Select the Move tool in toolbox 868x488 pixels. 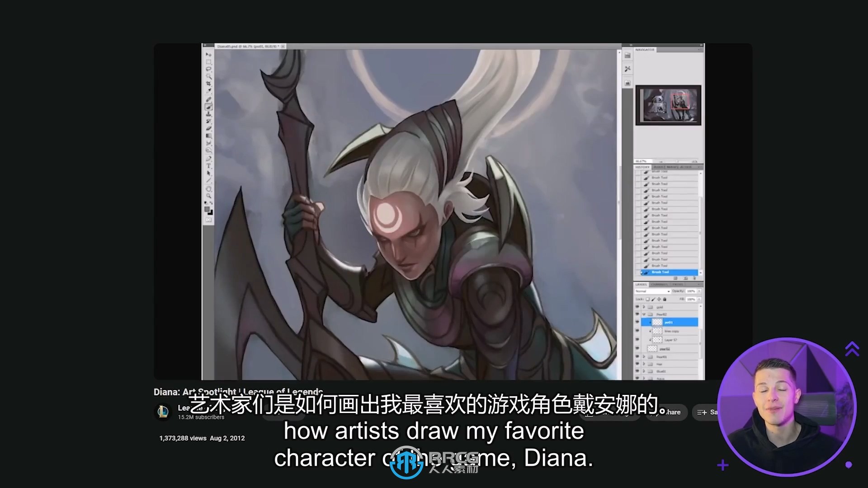tap(209, 54)
